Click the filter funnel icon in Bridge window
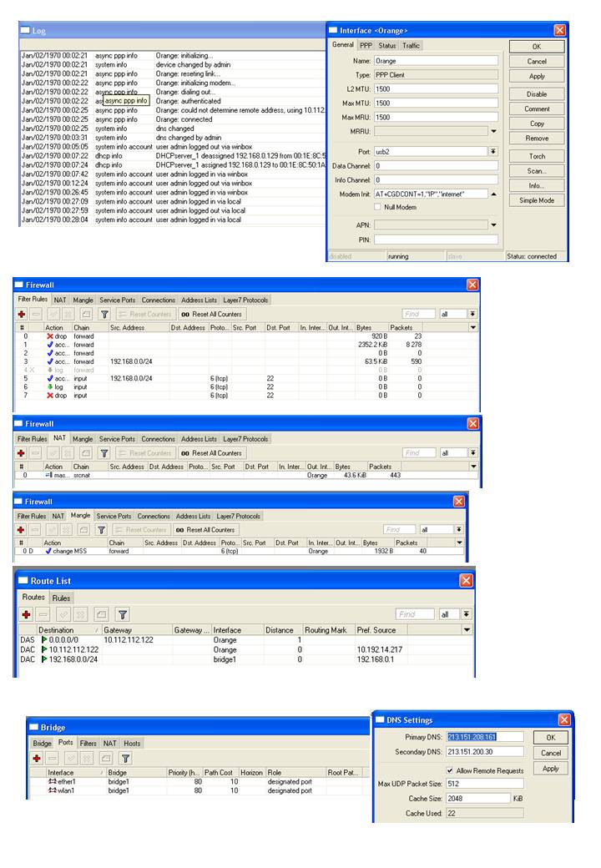 click(125, 759)
